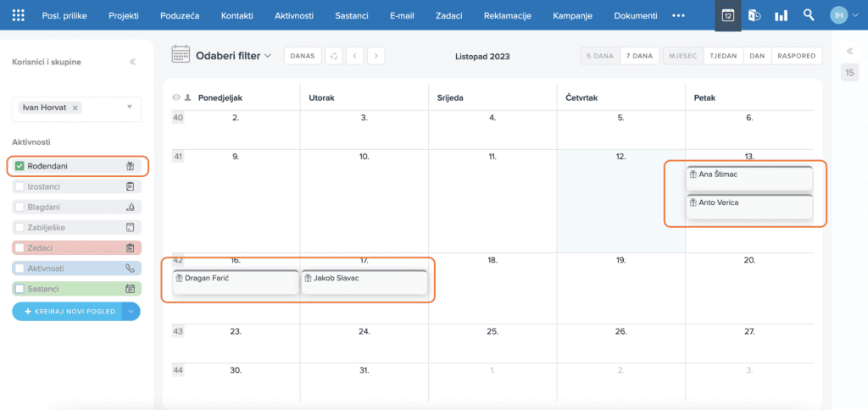Open the calendar icon in top bar
The height and width of the screenshot is (410, 868).
pos(727,15)
